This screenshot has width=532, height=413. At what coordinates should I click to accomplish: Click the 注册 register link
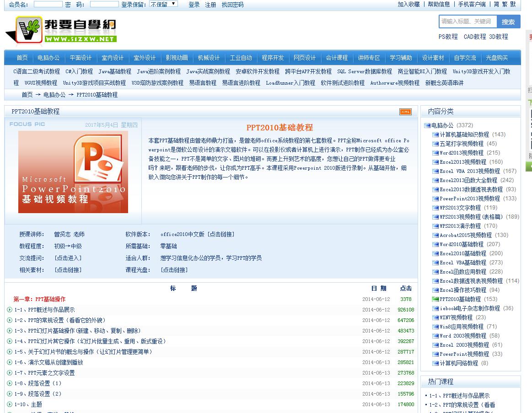211,5
